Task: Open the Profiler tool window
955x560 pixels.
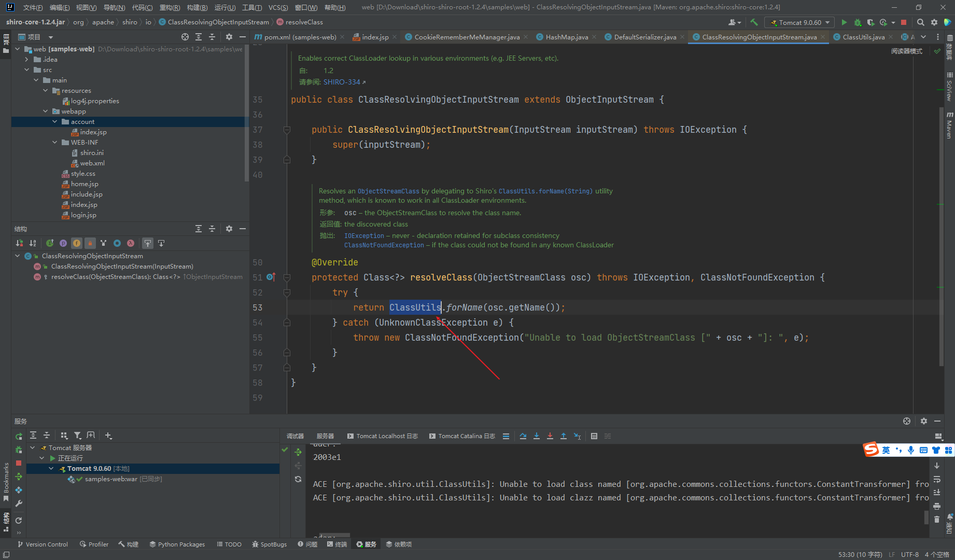Action: [x=94, y=544]
